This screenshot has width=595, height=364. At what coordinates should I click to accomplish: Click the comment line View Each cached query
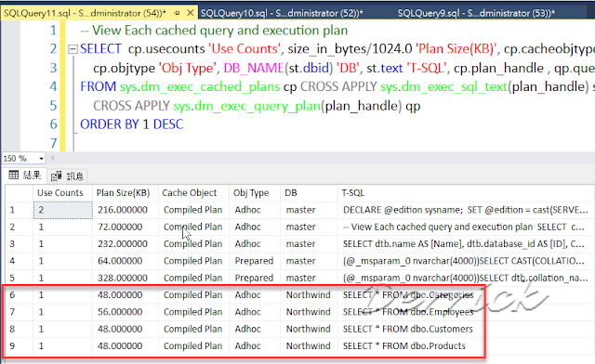point(214,31)
